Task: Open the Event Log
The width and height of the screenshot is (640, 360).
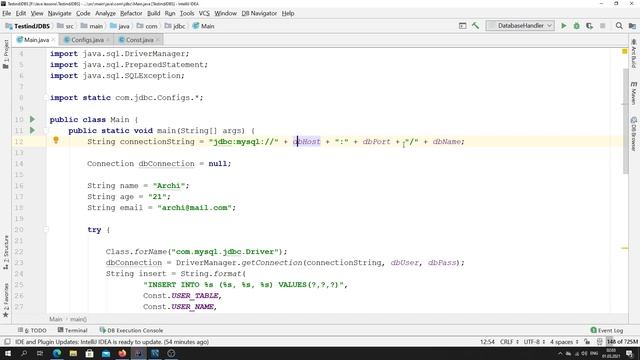Action: [607, 330]
